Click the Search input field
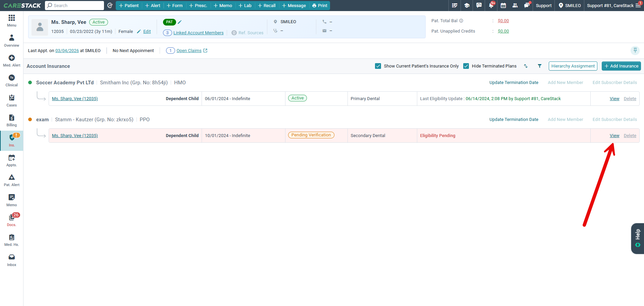 [x=74, y=5]
